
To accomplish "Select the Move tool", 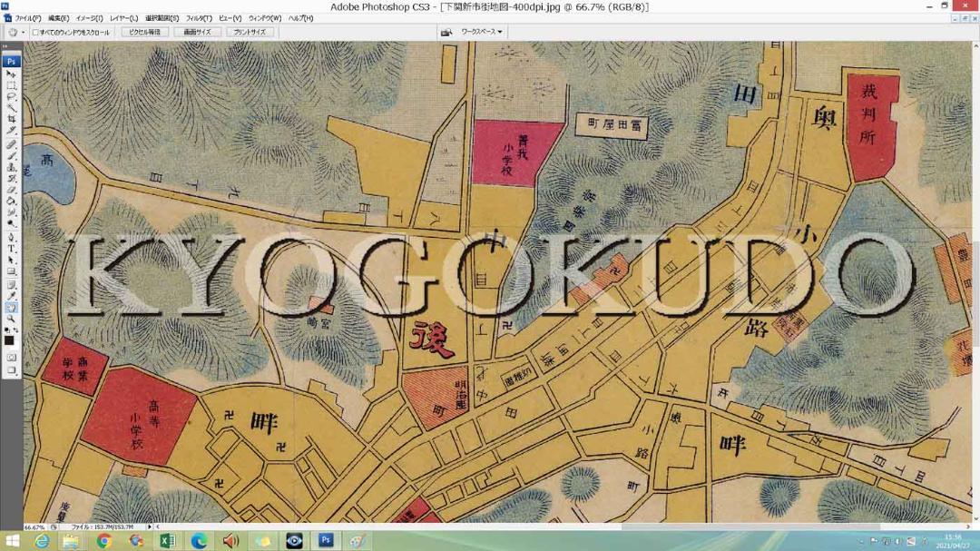I will tap(11, 74).
